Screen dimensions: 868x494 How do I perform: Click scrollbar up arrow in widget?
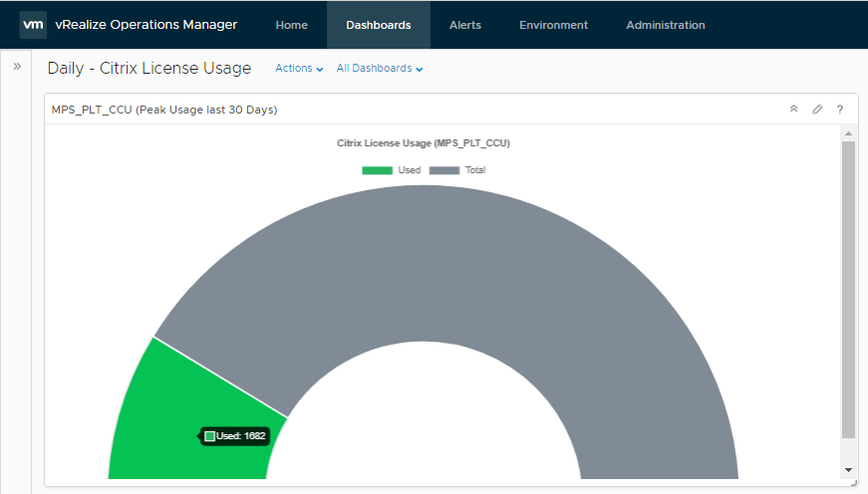pyautogui.click(x=848, y=132)
